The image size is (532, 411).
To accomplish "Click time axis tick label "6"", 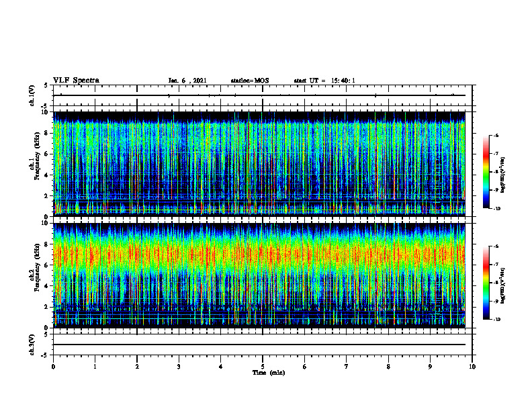I will click(x=305, y=367).
